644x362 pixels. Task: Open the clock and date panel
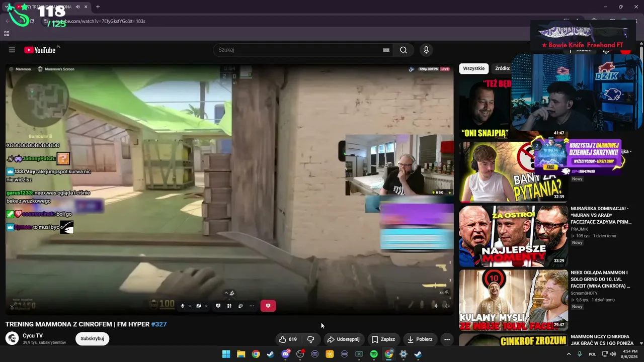(630, 354)
